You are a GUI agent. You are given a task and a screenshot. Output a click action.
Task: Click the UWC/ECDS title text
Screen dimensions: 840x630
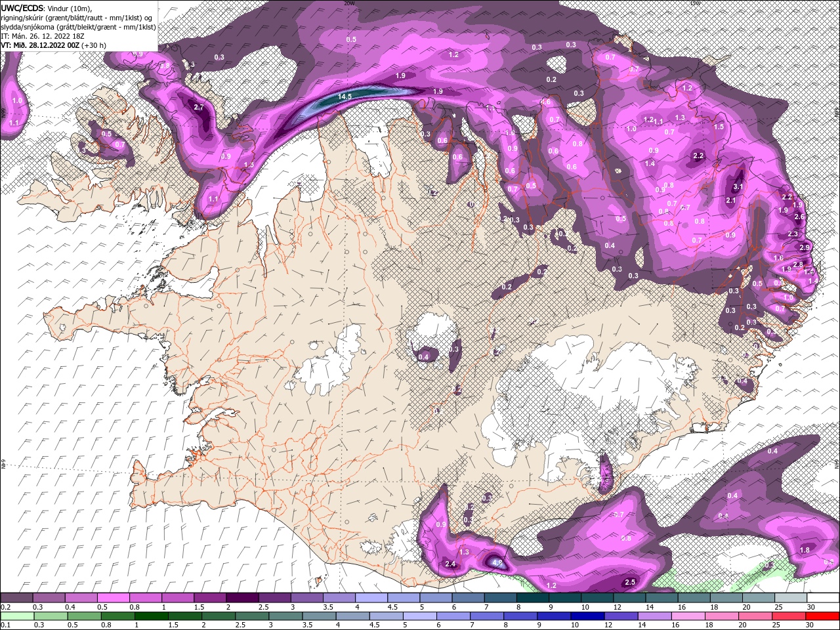(x=22, y=8)
